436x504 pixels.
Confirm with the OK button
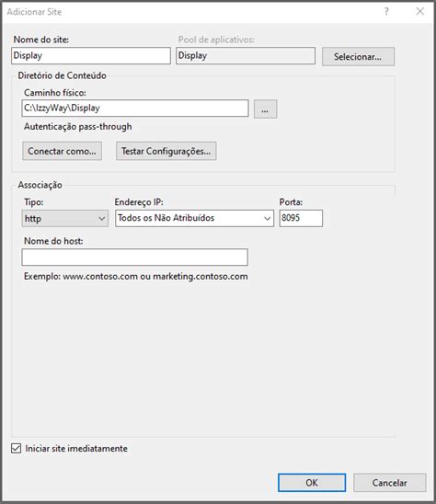click(x=312, y=483)
